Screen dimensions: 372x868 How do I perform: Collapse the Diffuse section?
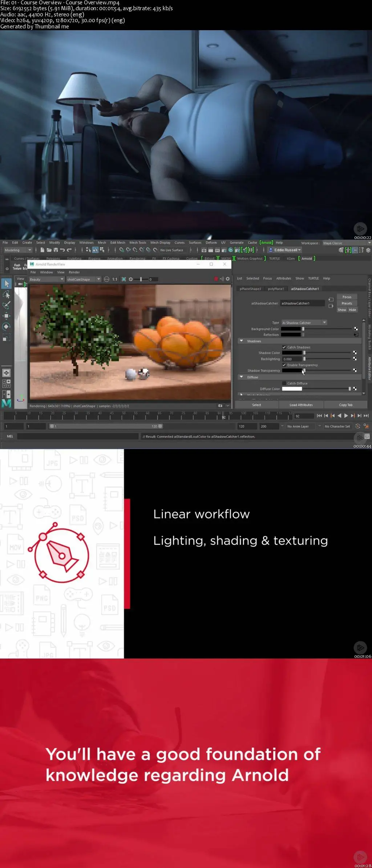(241, 377)
